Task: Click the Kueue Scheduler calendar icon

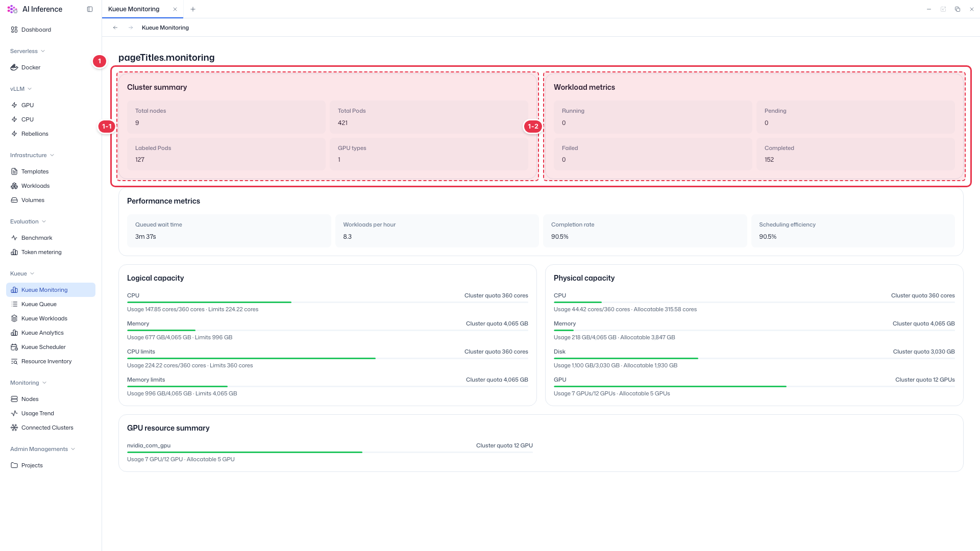Action: (x=14, y=347)
